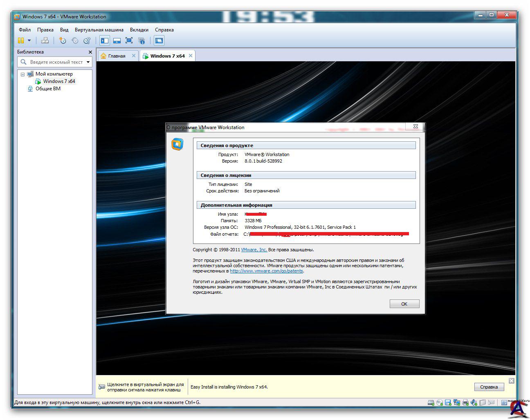Toggle the thumbnail bar toolbar icon
This screenshot has width=530, height=420.
pos(117,40)
